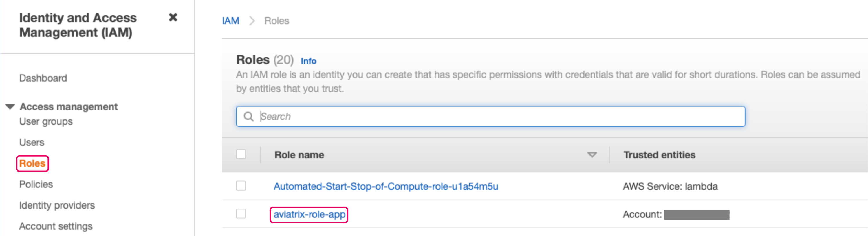The image size is (868, 236).
Task: Select Users in the navigation pane
Action: tap(32, 142)
